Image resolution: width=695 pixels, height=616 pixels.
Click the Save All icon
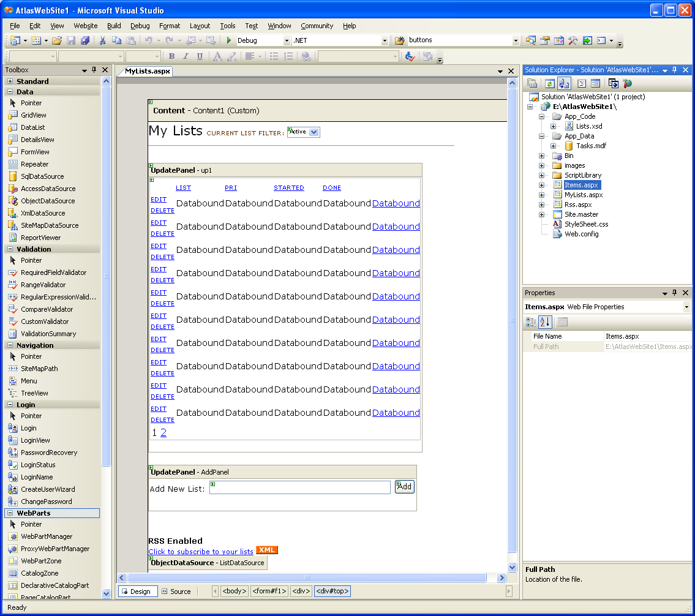tap(85, 40)
